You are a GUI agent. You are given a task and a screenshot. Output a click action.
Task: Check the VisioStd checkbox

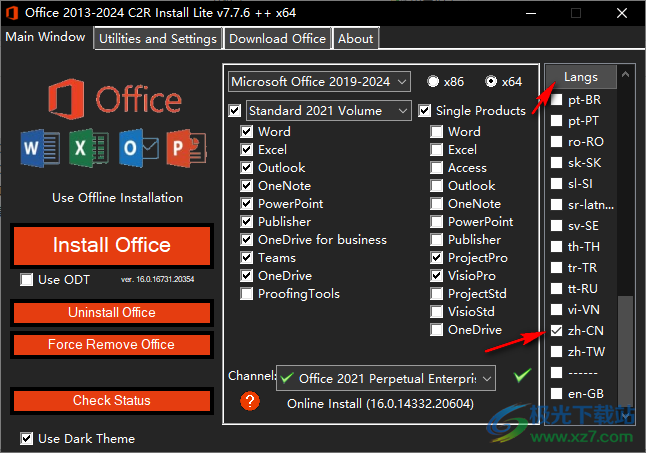437,312
